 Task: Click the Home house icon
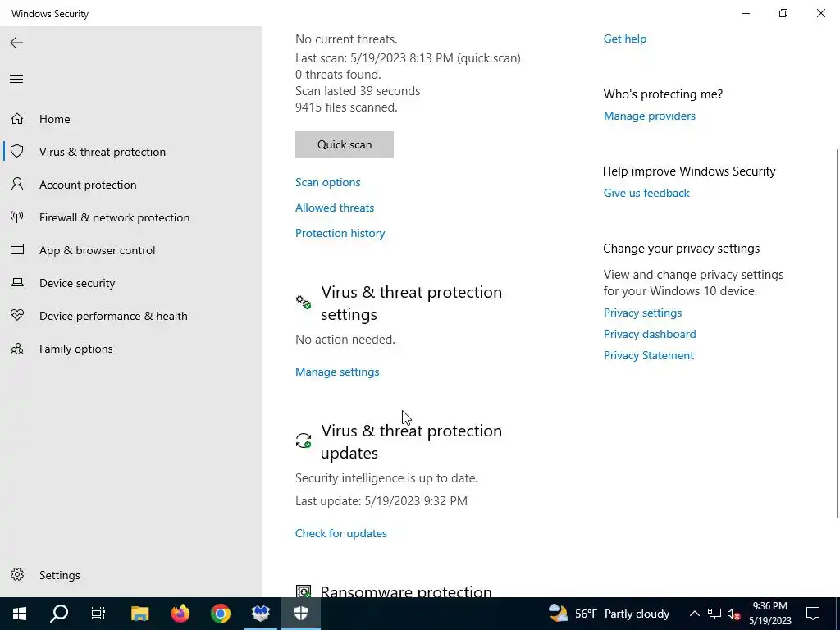[17, 118]
